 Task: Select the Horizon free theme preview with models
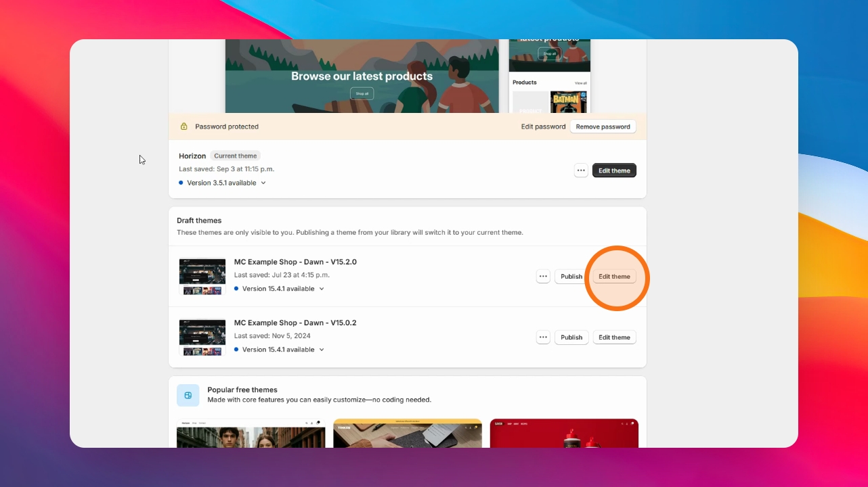pos(251,433)
